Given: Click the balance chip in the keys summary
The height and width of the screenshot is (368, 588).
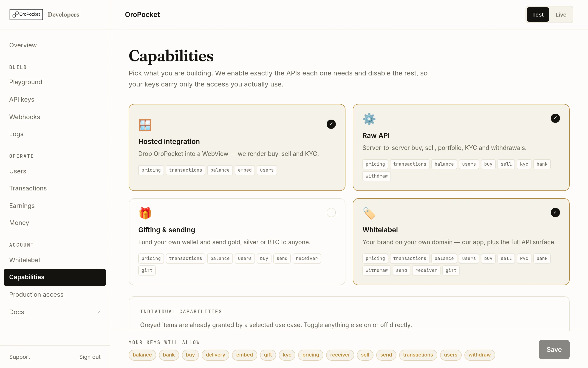Looking at the screenshot, I should coord(142,355).
